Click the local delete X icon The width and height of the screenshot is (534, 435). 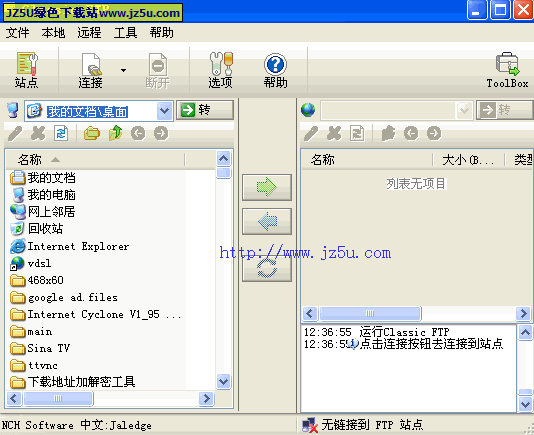[38, 133]
